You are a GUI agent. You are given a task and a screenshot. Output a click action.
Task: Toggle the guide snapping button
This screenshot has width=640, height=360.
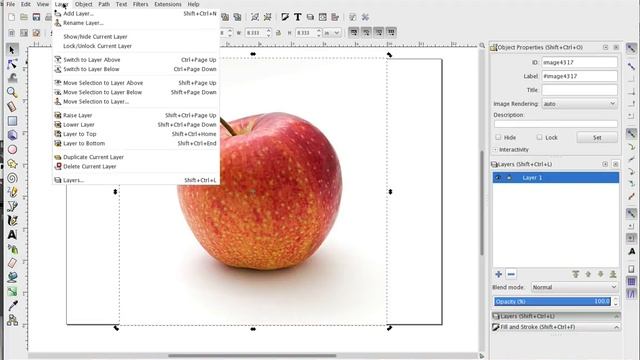pos(631,293)
